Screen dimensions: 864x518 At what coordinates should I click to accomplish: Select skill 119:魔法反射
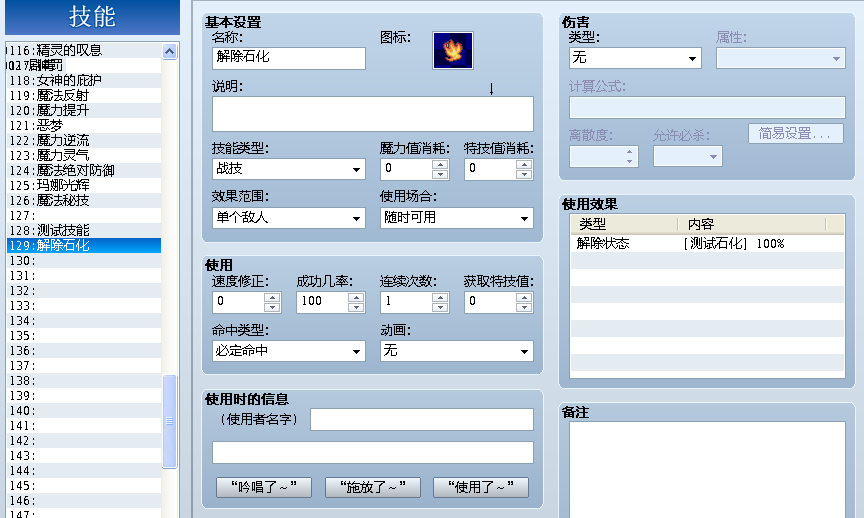point(84,95)
